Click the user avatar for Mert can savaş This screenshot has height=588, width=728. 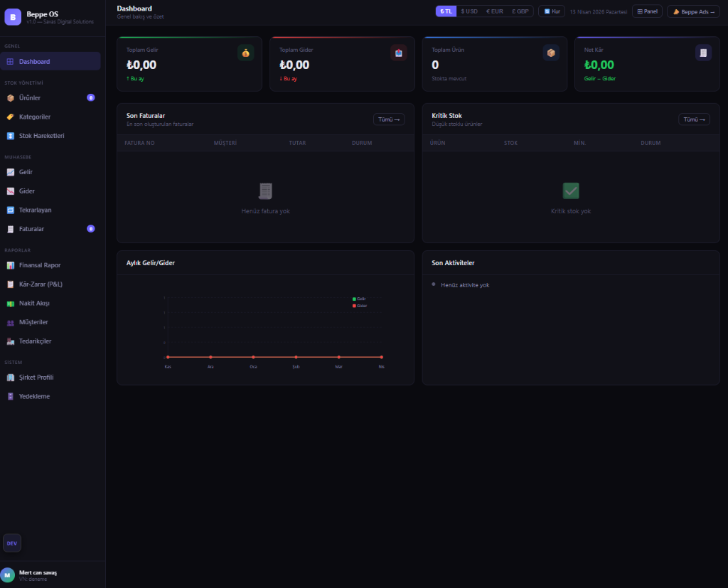(x=8, y=574)
